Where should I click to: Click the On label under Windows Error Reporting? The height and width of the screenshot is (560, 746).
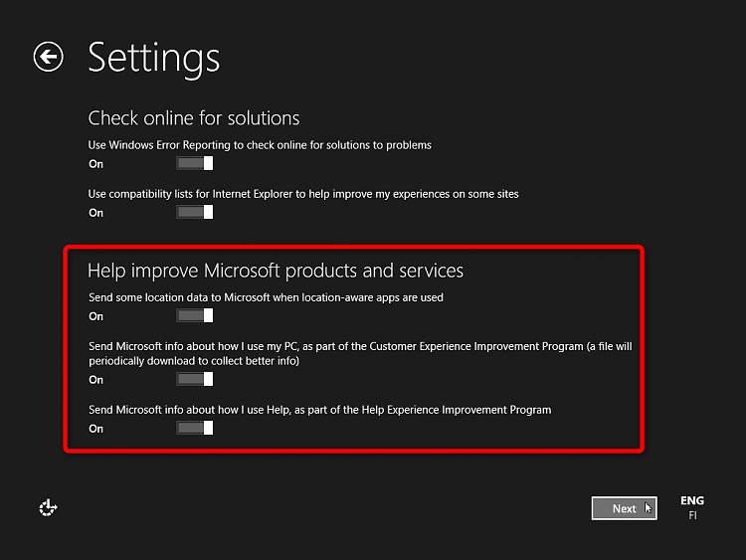(96, 164)
